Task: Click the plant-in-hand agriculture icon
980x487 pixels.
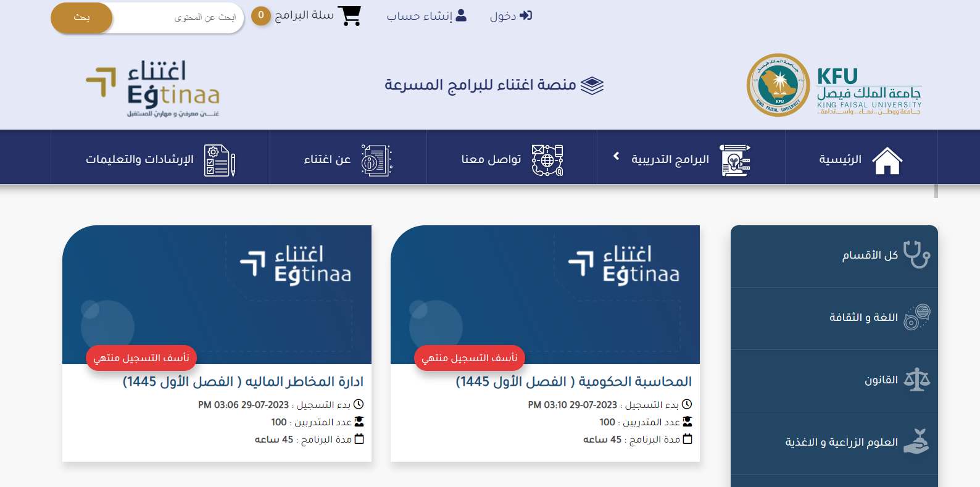Action: click(916, 442)
